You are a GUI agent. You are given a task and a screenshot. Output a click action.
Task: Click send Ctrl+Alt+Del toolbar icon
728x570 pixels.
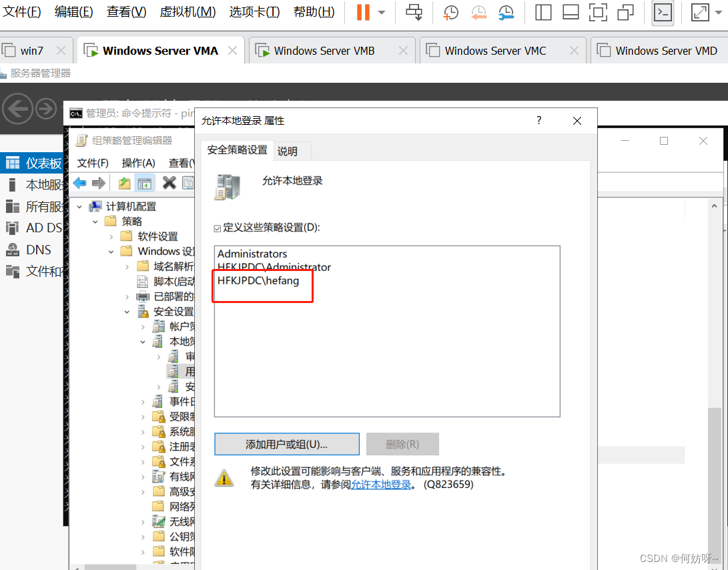[x=414, y=12]
